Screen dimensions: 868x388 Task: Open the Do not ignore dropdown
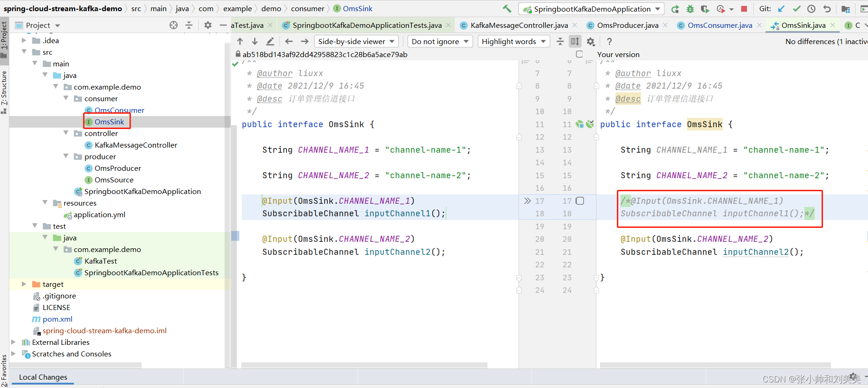pyautogui.click(x=440, y=41)
